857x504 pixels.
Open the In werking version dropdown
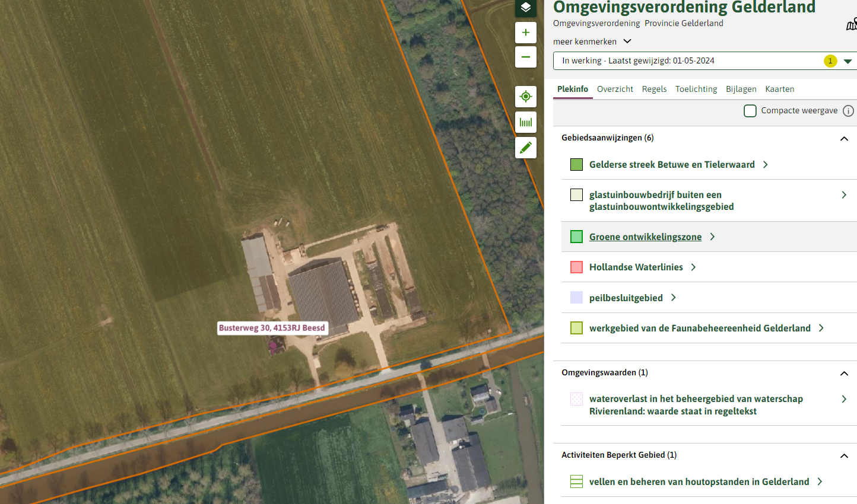705,61
